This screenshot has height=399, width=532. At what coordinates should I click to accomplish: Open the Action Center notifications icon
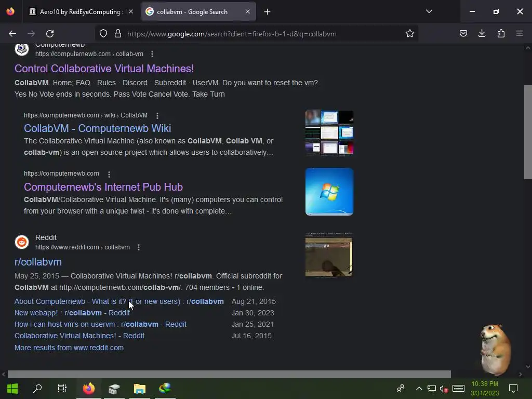pos(513,389)
